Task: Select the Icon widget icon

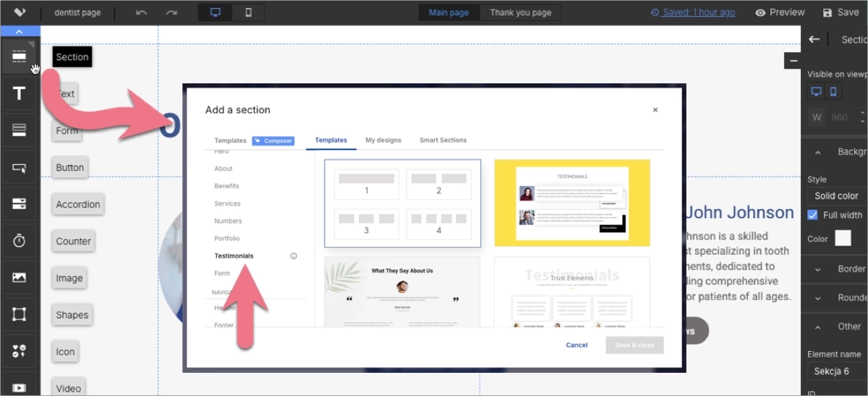Action: [19, 352]
